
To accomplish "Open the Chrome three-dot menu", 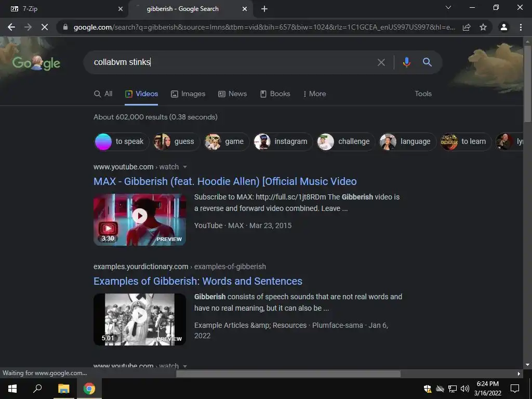I will coord(521,27).
